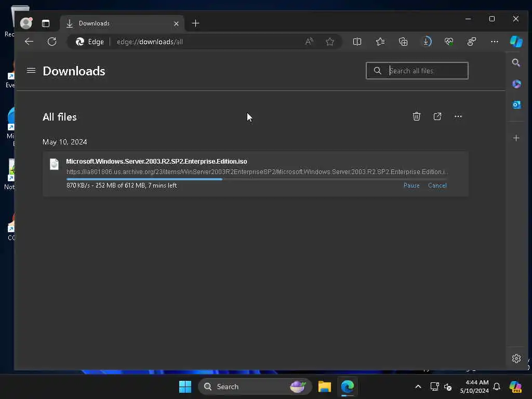Open sidebar settings gear
Screen dimensions: 532x399
516,358
